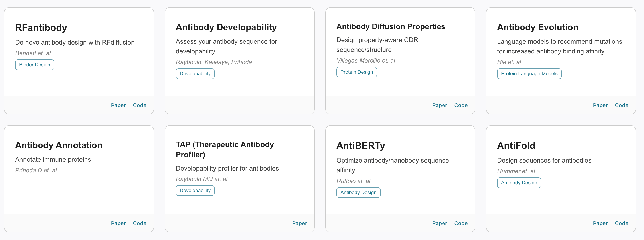Select Developability tag on TAP card
644x240 pixels.
195,191
